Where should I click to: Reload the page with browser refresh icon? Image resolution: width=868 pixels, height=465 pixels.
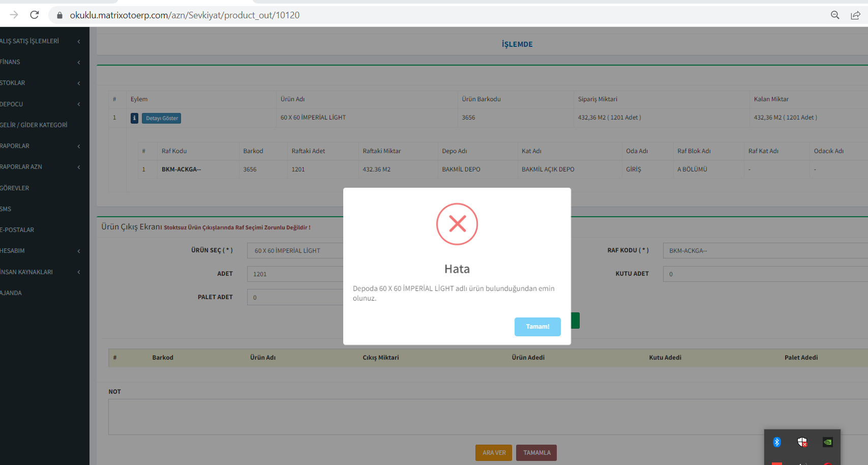click(35, 15)
